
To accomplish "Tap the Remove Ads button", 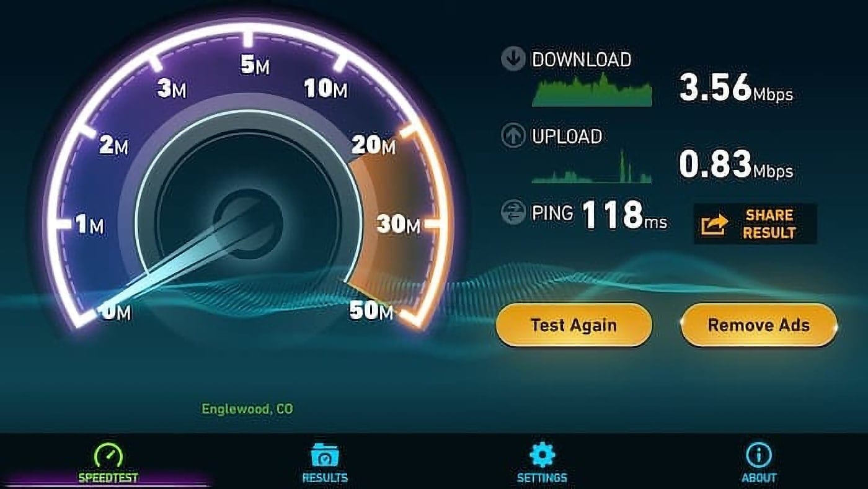I will (759, 325).
